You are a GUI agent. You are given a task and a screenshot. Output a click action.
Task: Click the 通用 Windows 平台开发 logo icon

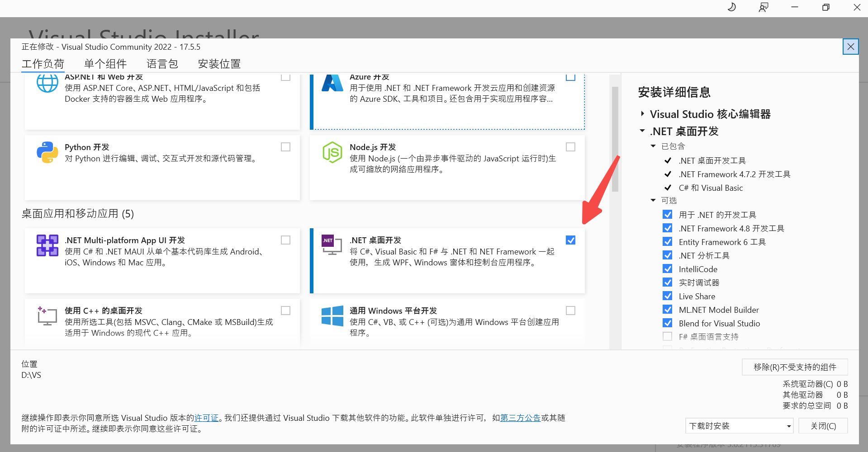(x=332, y=316)
